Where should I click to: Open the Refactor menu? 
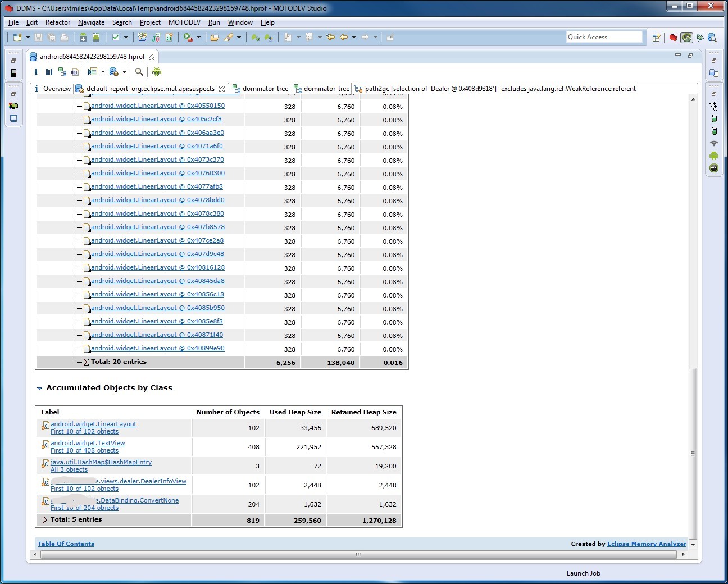tap(58, 22)
